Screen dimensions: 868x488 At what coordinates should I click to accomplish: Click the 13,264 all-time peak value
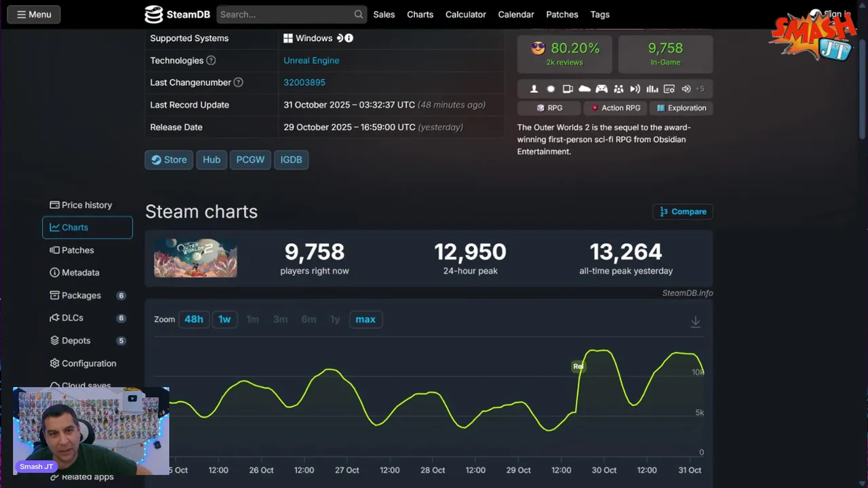(626, 252)
